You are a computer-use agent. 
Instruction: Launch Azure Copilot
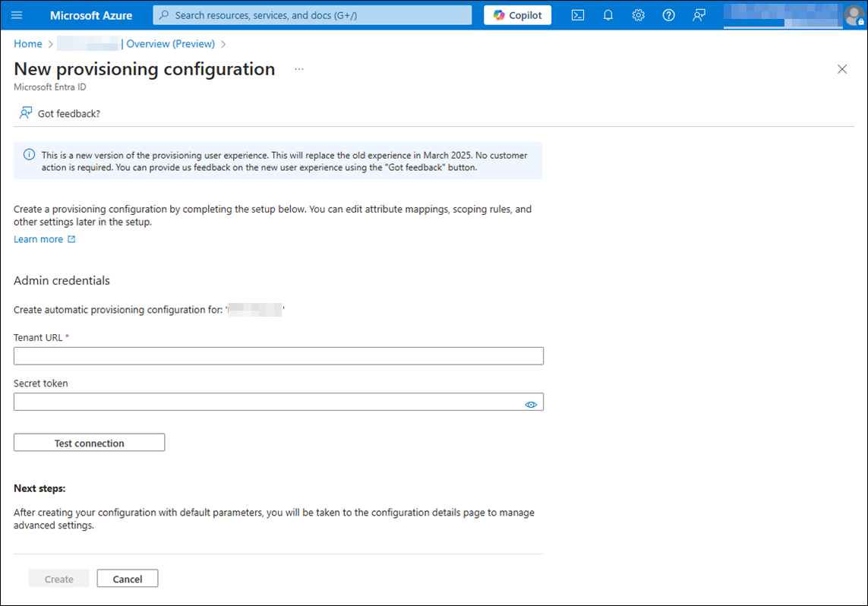[x=517, y=14]
